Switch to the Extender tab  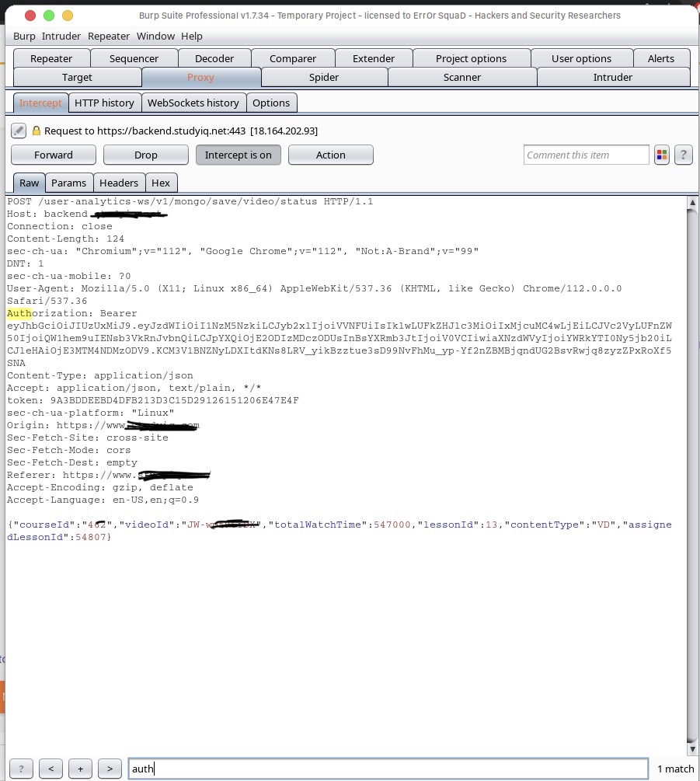point(374,58)
